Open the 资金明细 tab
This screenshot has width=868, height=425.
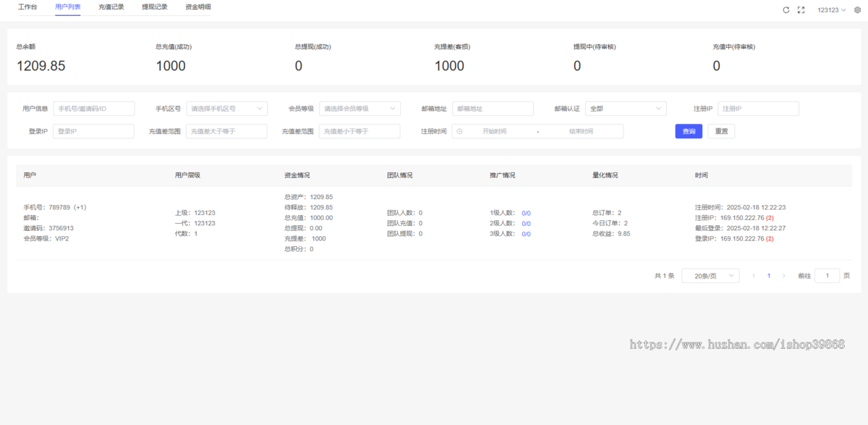point(197,6)
